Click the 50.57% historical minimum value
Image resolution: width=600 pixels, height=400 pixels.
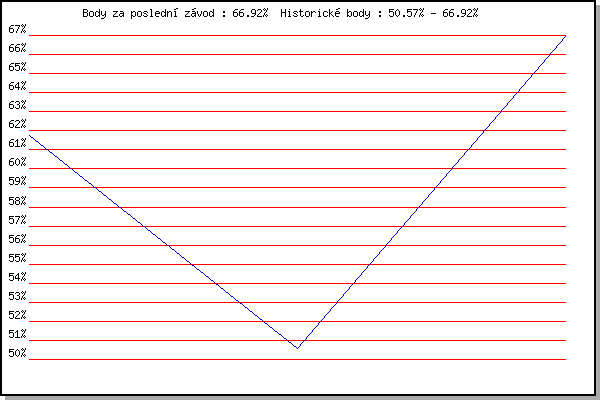(406, 13)
